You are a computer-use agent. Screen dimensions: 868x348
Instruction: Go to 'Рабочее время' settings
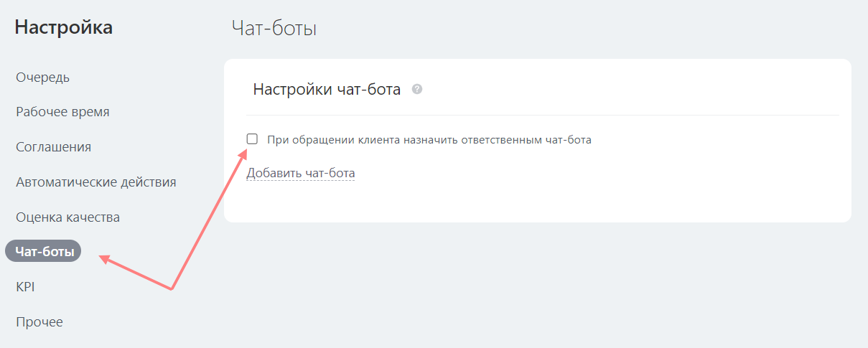[x=62, y=112]
